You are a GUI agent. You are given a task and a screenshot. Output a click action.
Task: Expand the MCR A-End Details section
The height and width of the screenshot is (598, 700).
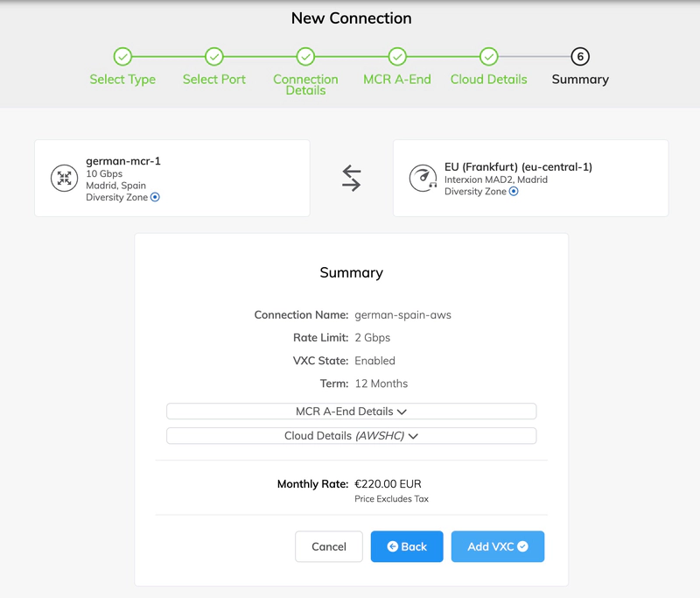point(351,412)
